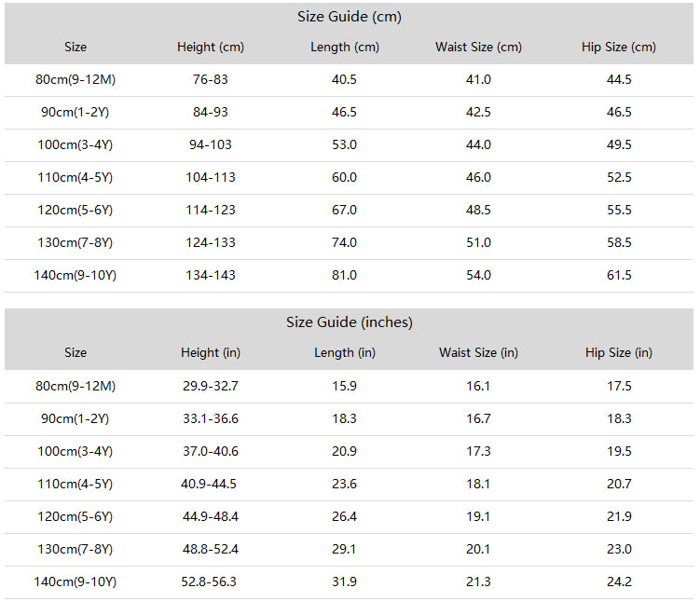Click the 104-113 height cell
The height and width of the screenshot is (602, 700).
[x=211, y=177]
